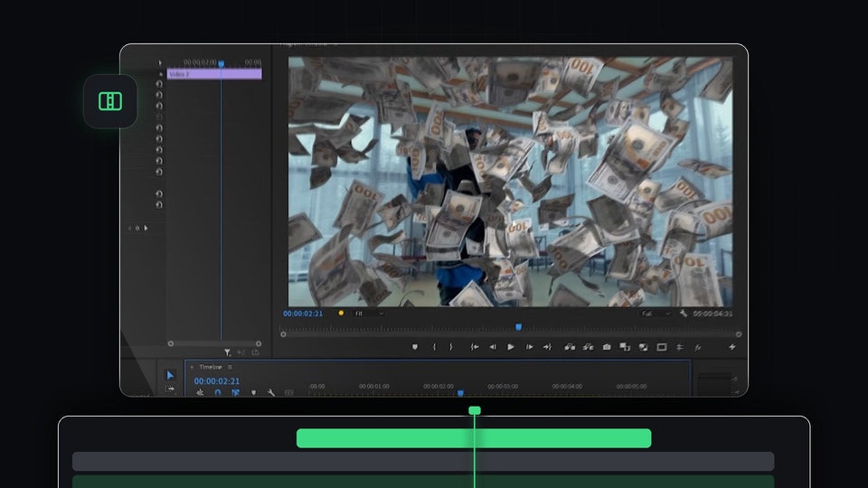Viewport: 868px width, 488px height.
Task: Toggle the Snap magnet icon in Timeline
Action: tap(218, 392)
